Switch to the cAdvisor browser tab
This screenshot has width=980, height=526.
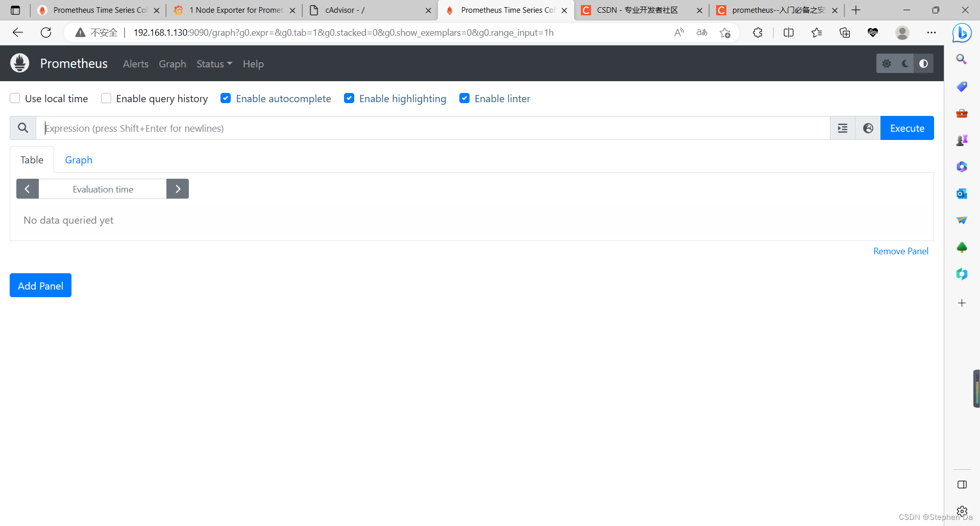point(370,10)
